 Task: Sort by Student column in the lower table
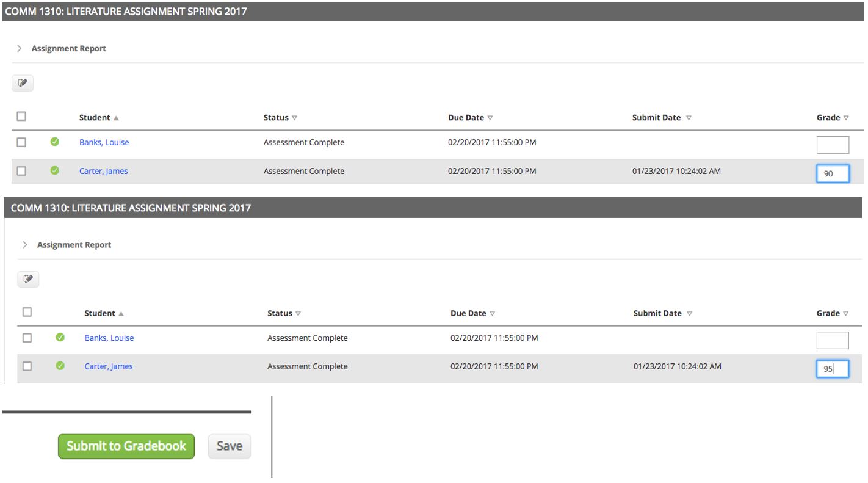[x=104, y=313]
